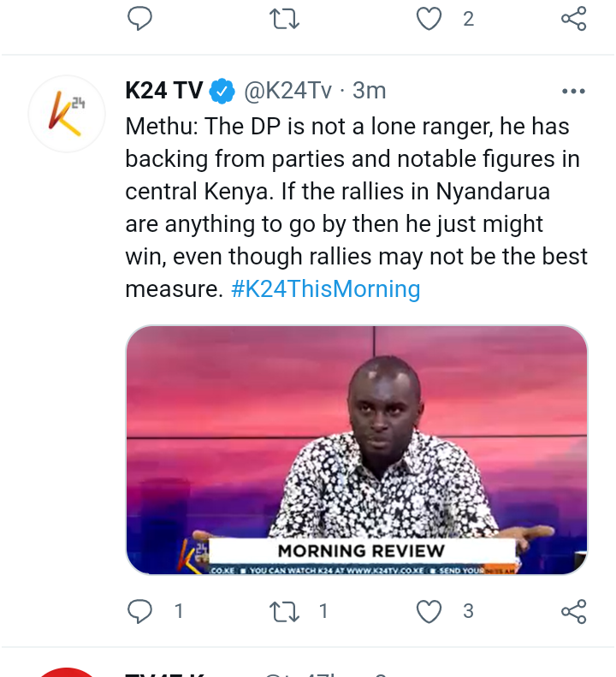Retweet the previous tweet above
The image size is (616, 677).
click(x=284, y=19)
